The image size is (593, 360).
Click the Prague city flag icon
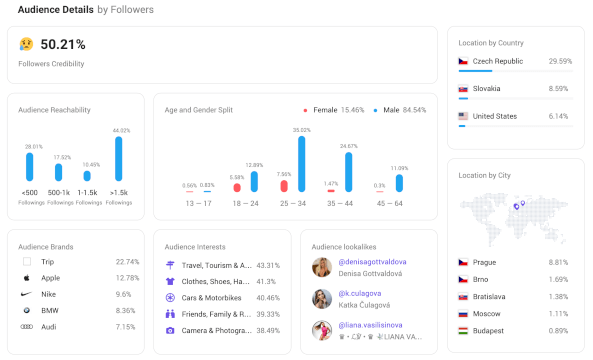[463, 262]
